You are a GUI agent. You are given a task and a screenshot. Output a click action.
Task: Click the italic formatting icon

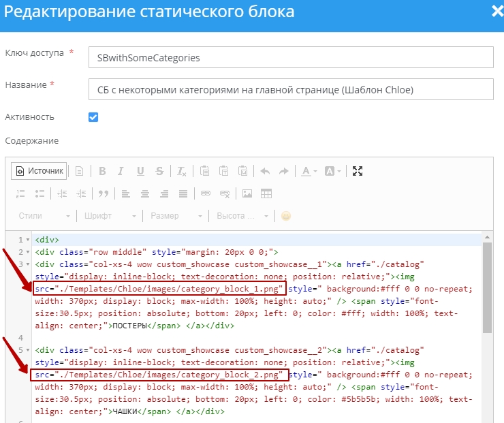click(x=121, y=171)
